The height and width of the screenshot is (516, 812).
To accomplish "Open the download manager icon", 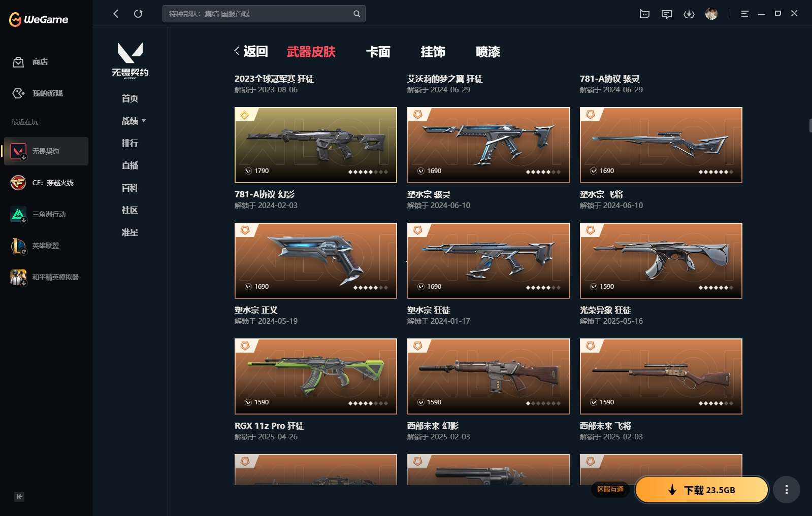I will [689, 14].
